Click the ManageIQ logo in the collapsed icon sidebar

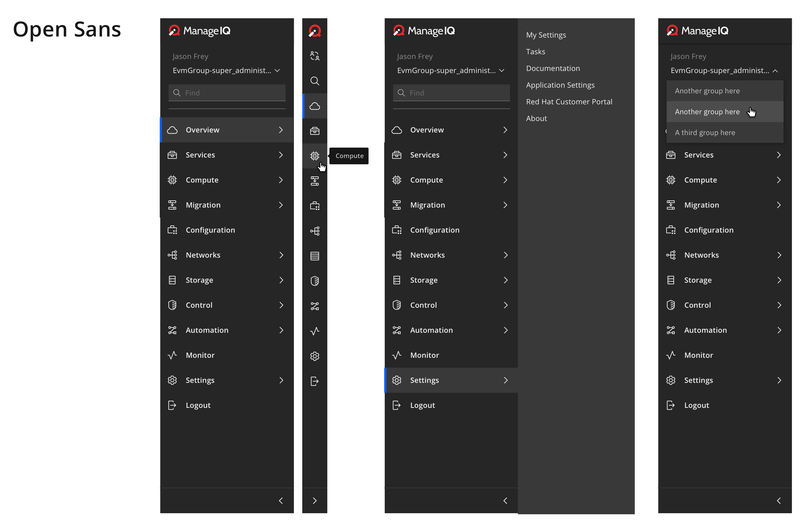pyautogui.click(x=315, y=31)
